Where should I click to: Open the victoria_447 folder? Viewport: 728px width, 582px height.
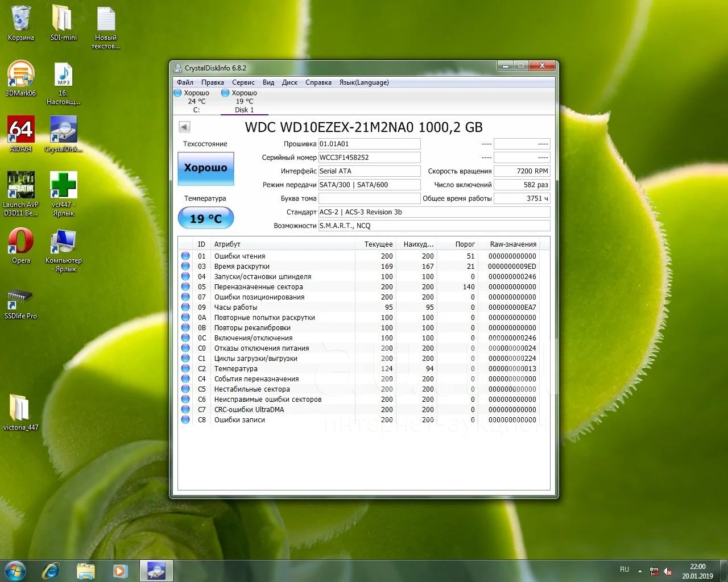coord(20,412)
